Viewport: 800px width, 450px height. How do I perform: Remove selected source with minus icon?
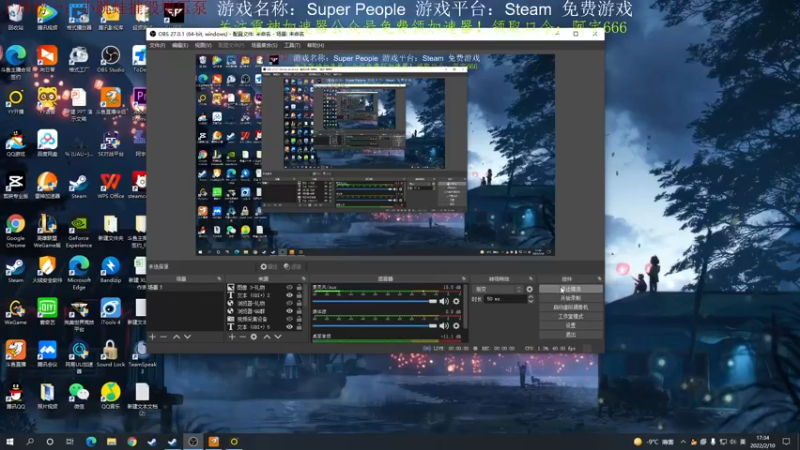242,337
